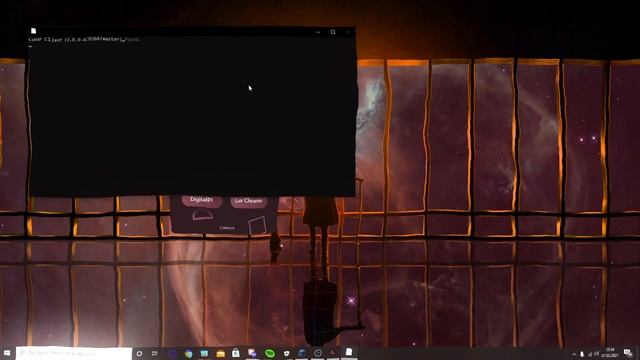
Task: Click the taskbar search box
Action: pyautogui.click(x=74, y=353)
